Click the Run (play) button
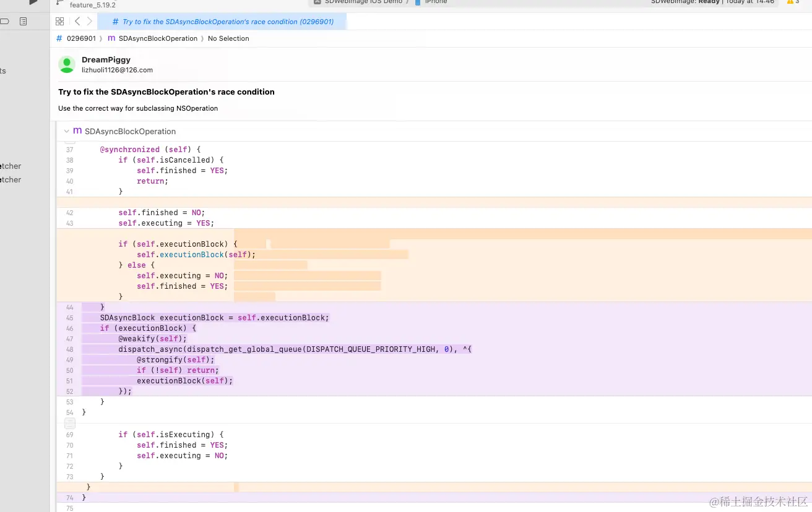This screenshot has height=512, width=812. click(33, 2)
